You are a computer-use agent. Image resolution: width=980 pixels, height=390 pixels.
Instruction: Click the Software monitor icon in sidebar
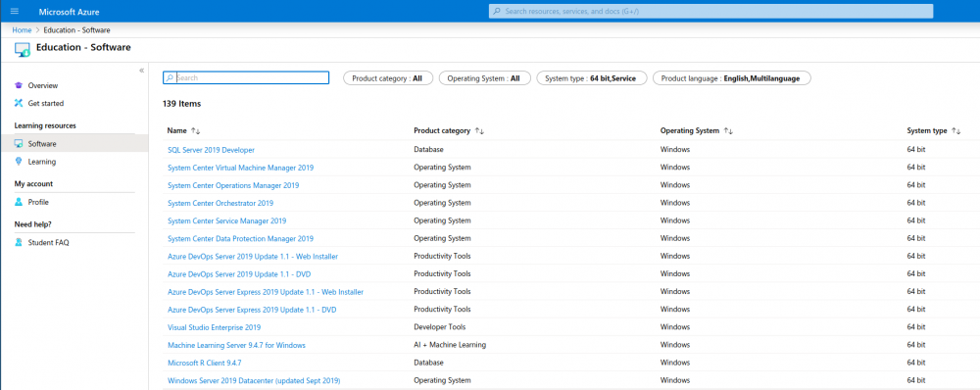[x=19, y=144]
